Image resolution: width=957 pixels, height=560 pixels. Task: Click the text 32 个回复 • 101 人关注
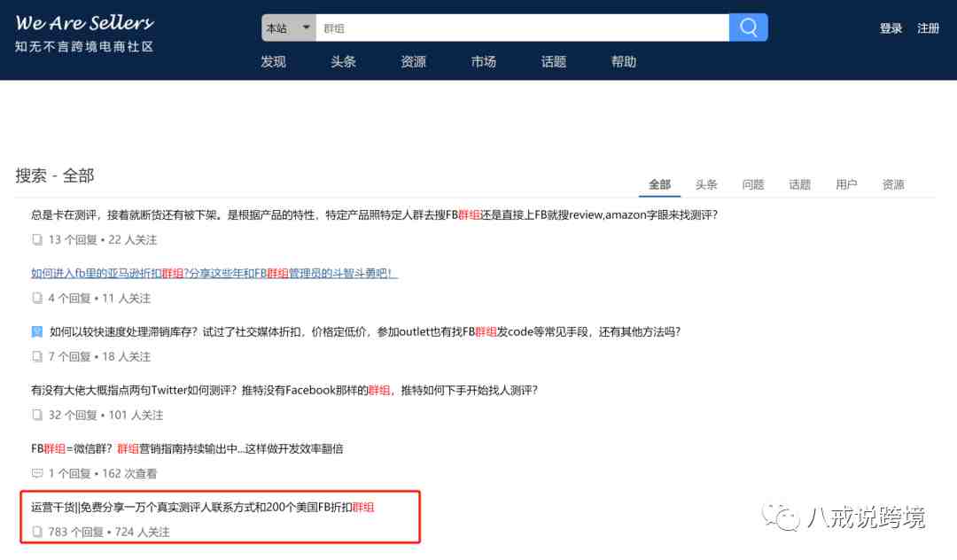click(x=105, y=416)
